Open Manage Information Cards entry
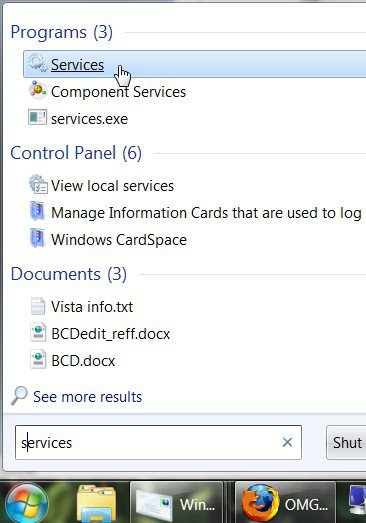Viewport: 366px width, 523px height. pos(206,213)
